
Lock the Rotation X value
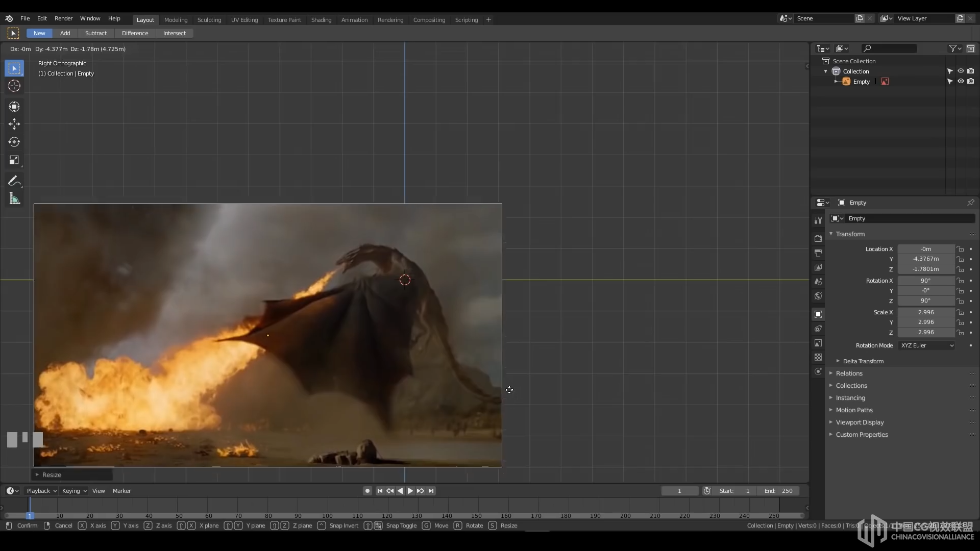pyautogui.click(x=960, y=281)
